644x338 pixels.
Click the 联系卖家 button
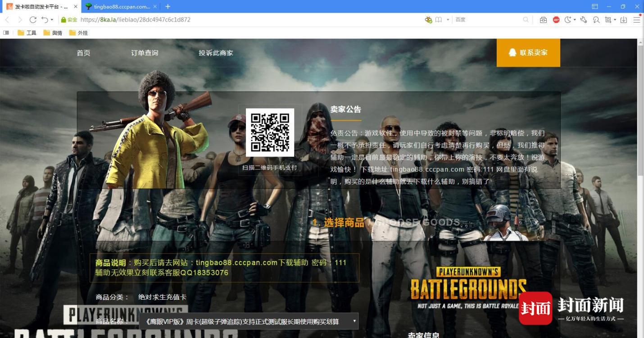click(528, 53)
